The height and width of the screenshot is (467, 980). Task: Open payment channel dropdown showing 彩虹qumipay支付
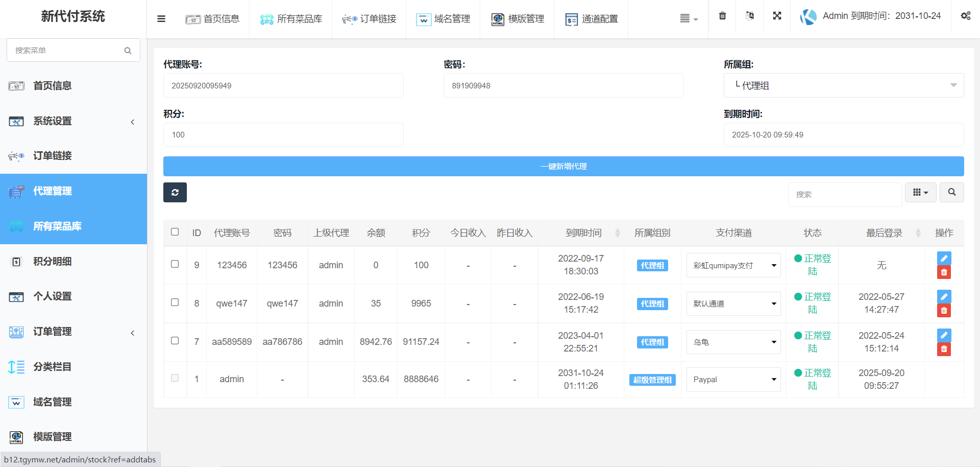pyautogui.click(x=733, y=266)
